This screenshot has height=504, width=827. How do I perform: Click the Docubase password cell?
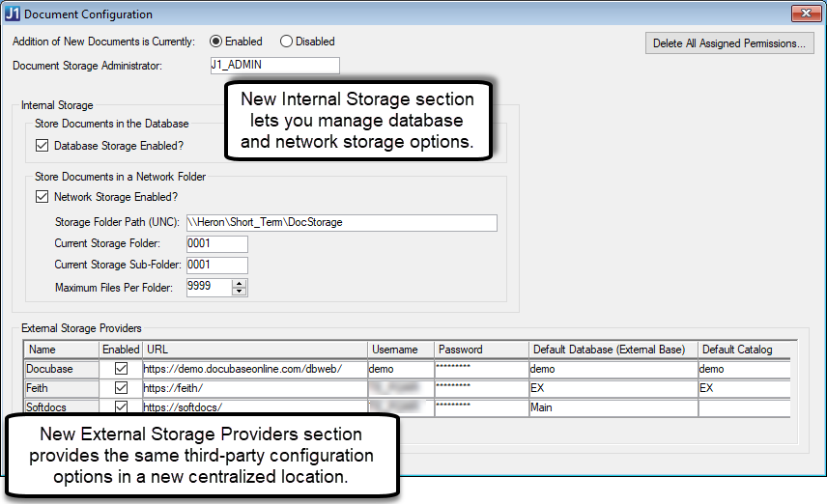[x=481, y=369]
